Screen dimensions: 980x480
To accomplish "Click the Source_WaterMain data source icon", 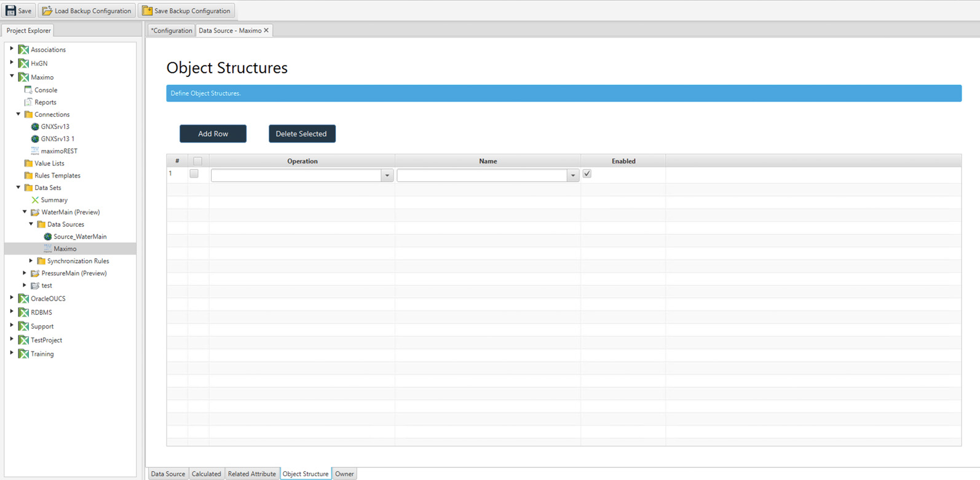I will [x=47, y=237].
